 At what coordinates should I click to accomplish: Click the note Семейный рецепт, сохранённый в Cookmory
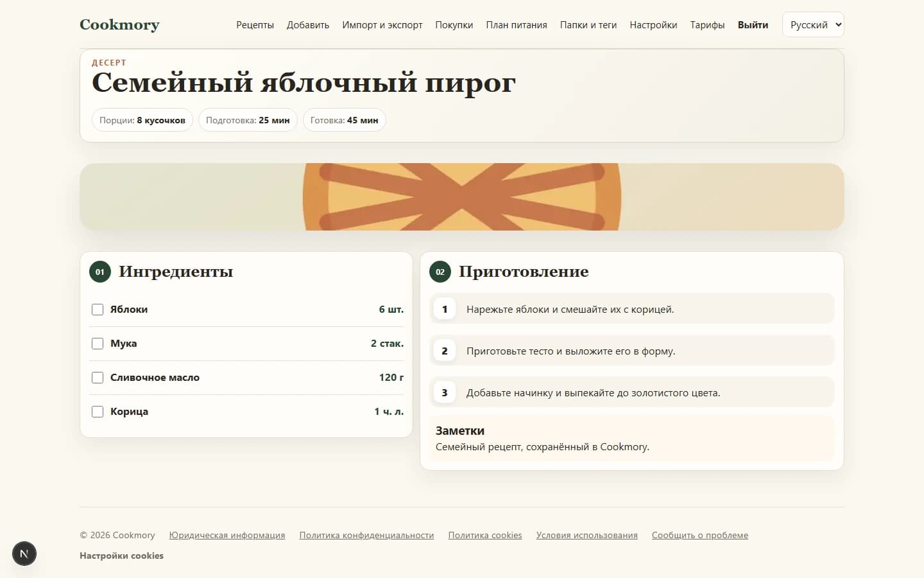[542, 447]
